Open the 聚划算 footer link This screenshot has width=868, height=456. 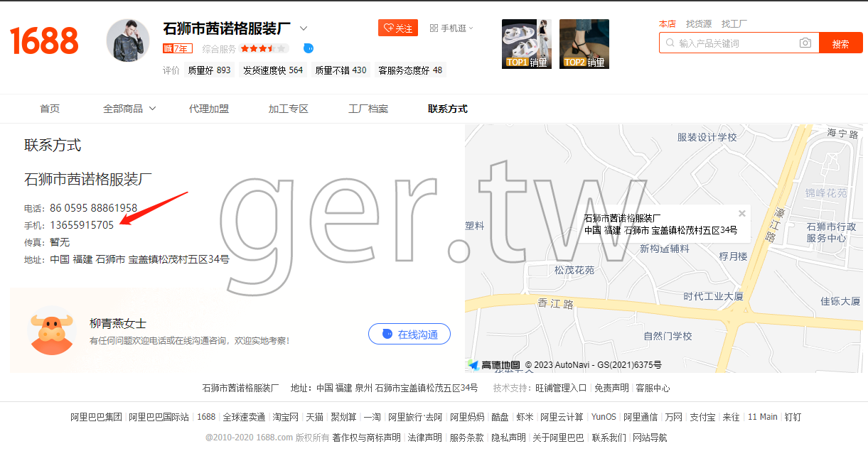pos(343,417)
